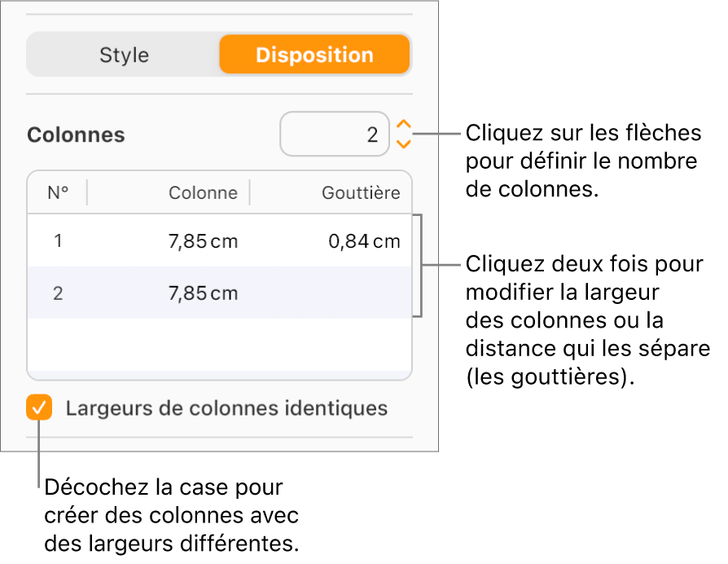Click the Colonnes label text
728x564 pixels.
coord(76,134)
